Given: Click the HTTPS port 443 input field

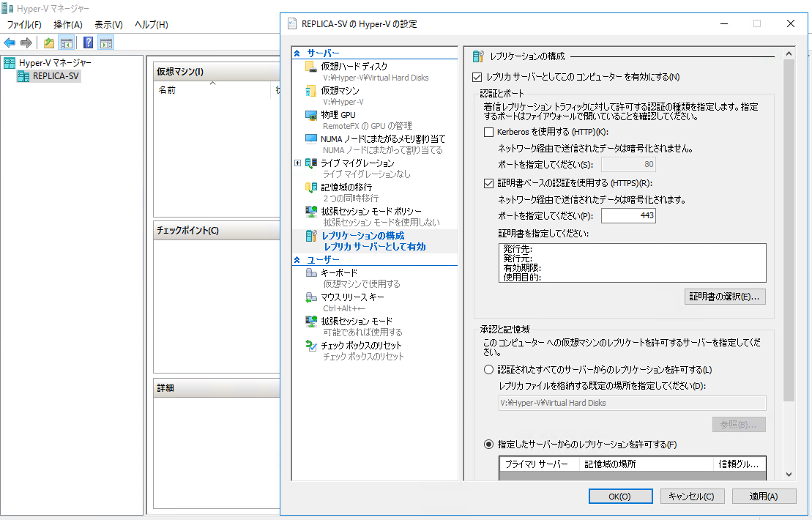Looking at the screenshot, I should click(628, 215).
